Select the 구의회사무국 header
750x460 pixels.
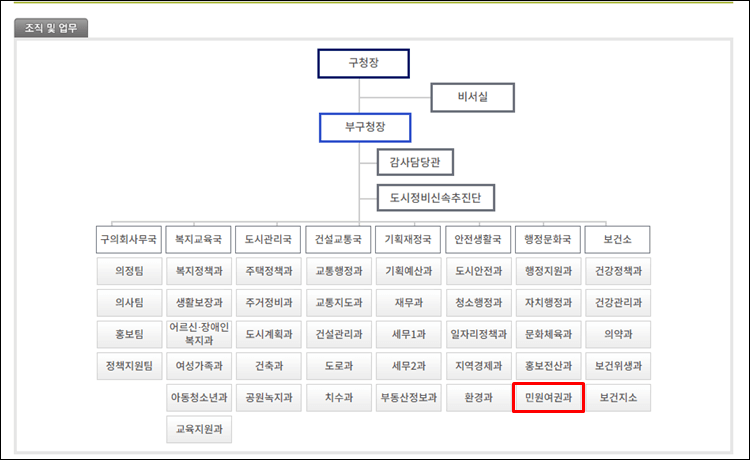129,240
